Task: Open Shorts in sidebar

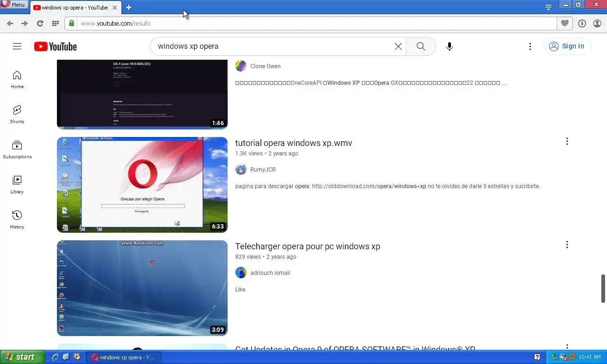Action: pos(17,115)
